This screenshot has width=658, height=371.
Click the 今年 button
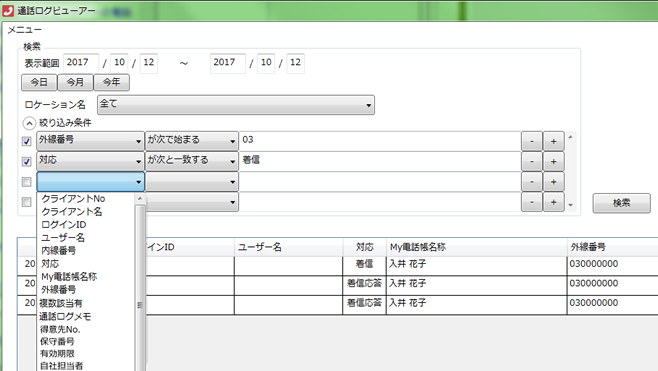coord(112,82)
